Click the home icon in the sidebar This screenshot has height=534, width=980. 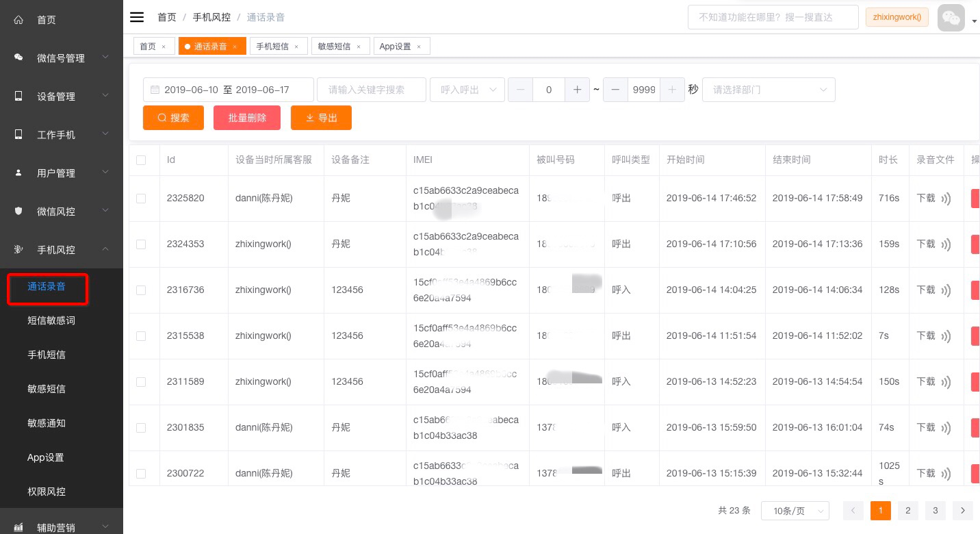click(18, 20)
